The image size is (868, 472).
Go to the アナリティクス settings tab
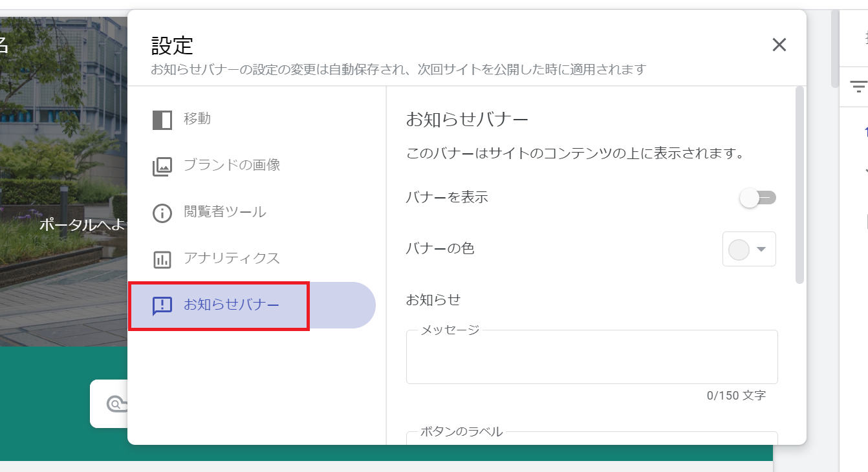(x=232, y=259)
